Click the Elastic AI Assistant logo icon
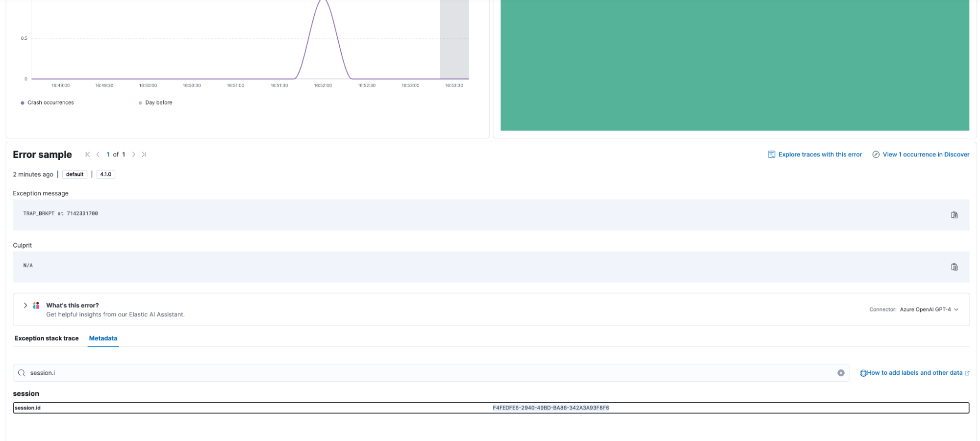980x441 pixels. click(36, 306)
